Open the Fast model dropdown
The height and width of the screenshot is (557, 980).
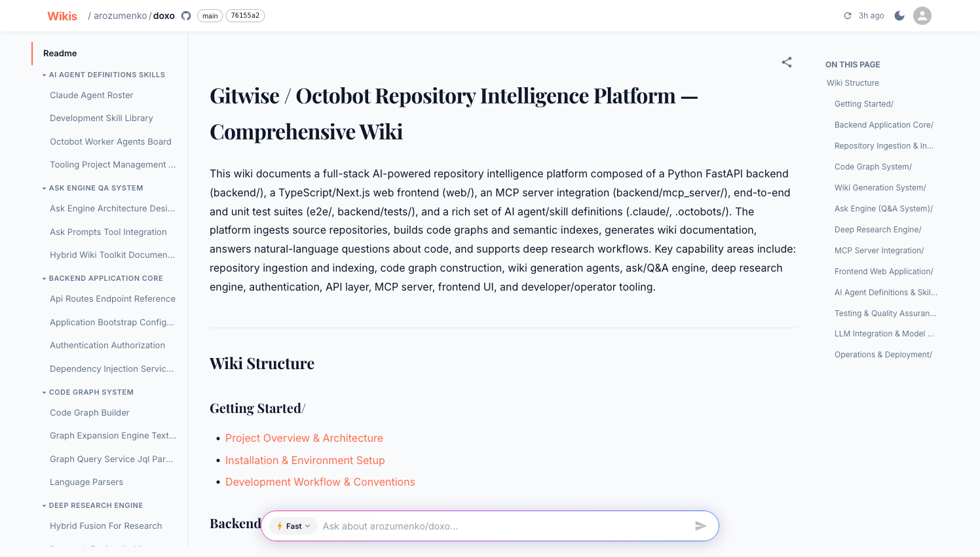click(x=293, y=526)
